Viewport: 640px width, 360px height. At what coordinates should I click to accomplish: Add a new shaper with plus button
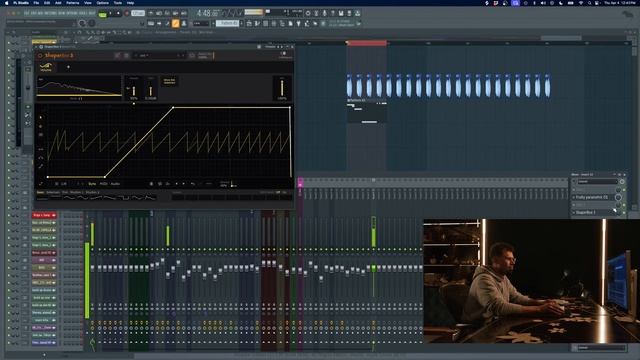pos(68,67)
